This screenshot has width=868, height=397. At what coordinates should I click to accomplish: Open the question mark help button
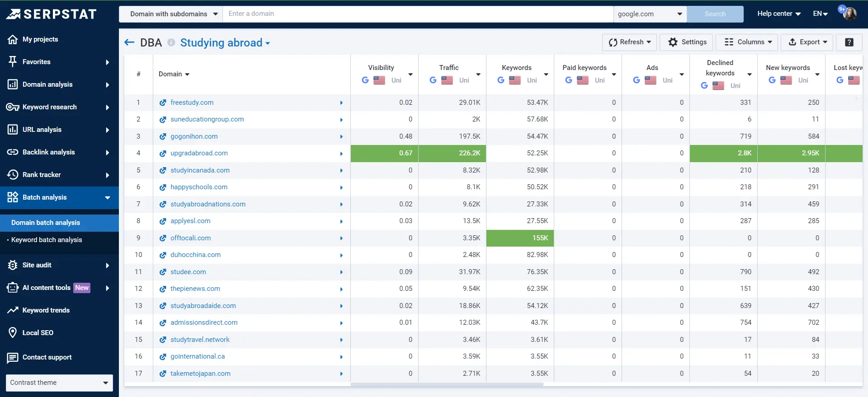[x=849, y=42]
